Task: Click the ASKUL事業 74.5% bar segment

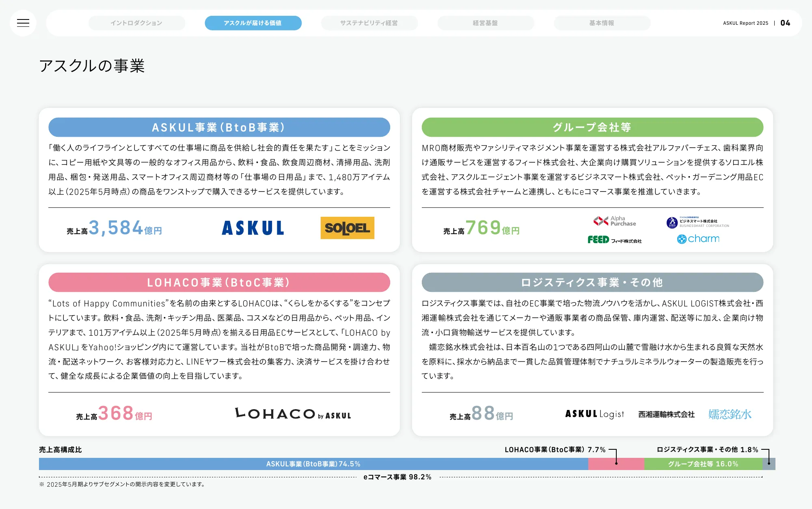Action: pyautogui.click(x=313, y=464)
